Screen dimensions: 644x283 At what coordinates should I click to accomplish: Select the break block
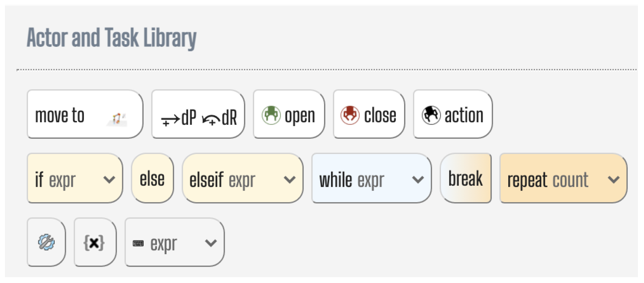click(465, 179)
